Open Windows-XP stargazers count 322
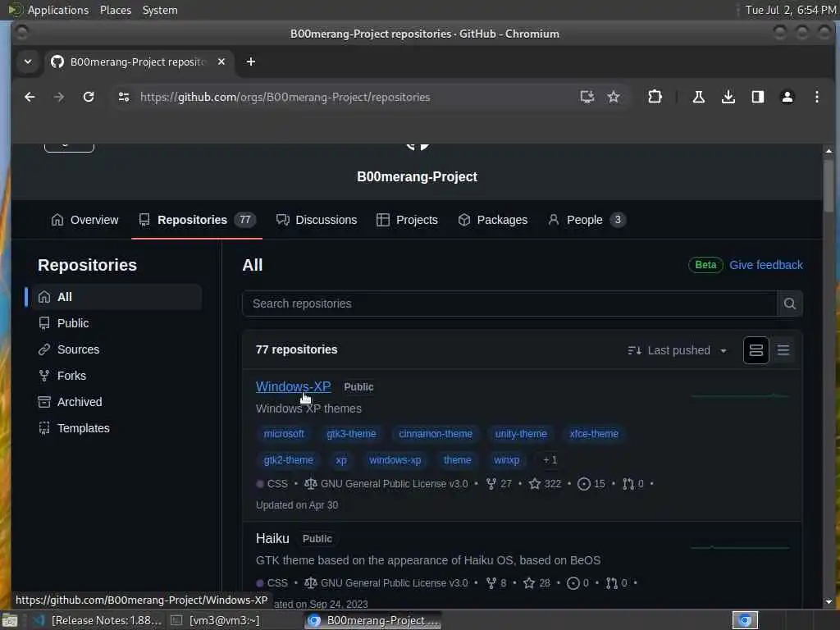The height and width of the screenshot is (630, 840). 545,484
